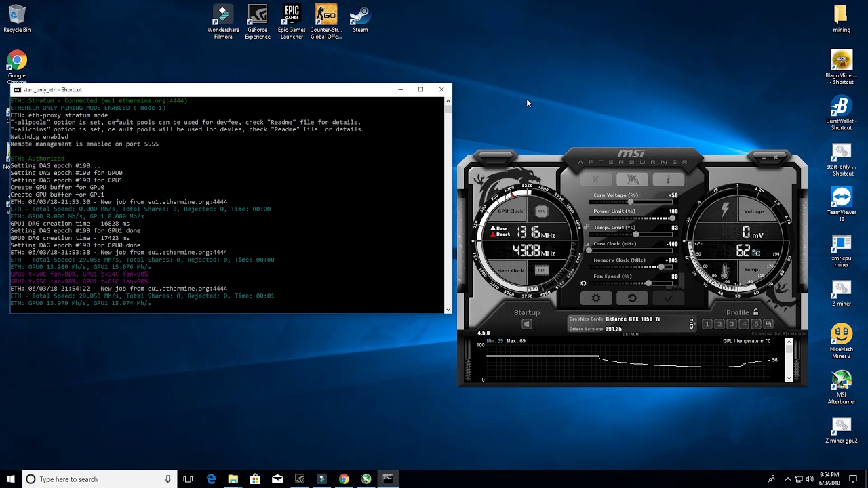The image size is (868, 488).
Task: Open Wondershare Filmora desktop shortcut
Action: click(x=223, y=22)
